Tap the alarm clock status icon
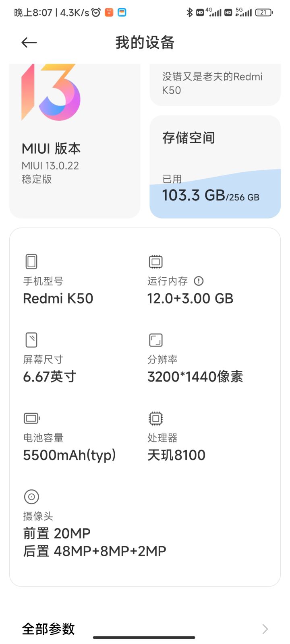 tap(96, 12)
